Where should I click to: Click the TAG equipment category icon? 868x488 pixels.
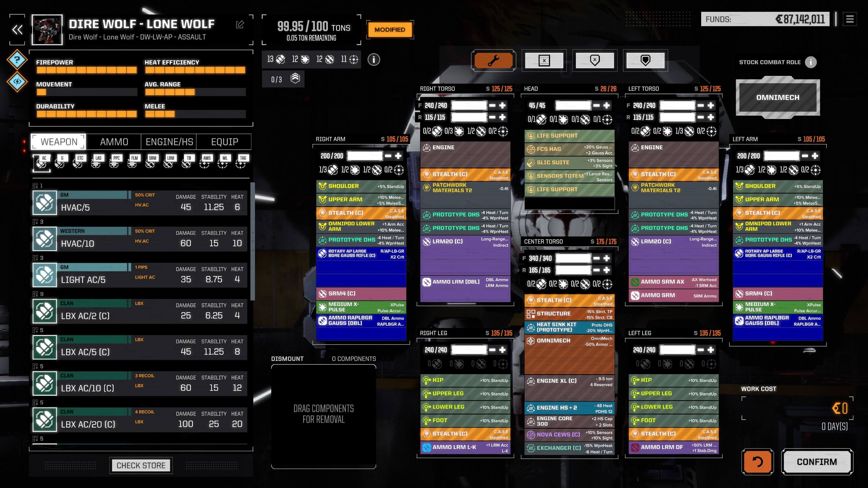pos(243,161)
